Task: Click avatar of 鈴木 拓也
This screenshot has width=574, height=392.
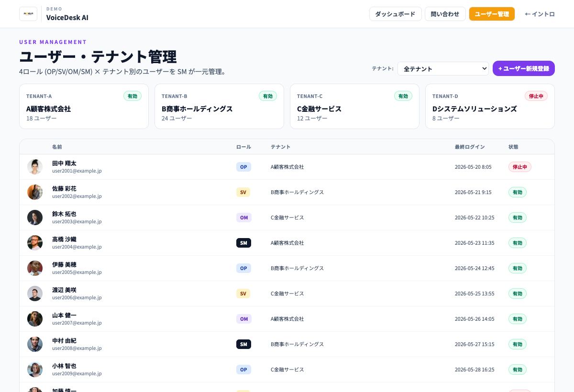Action: coord(35,218)
